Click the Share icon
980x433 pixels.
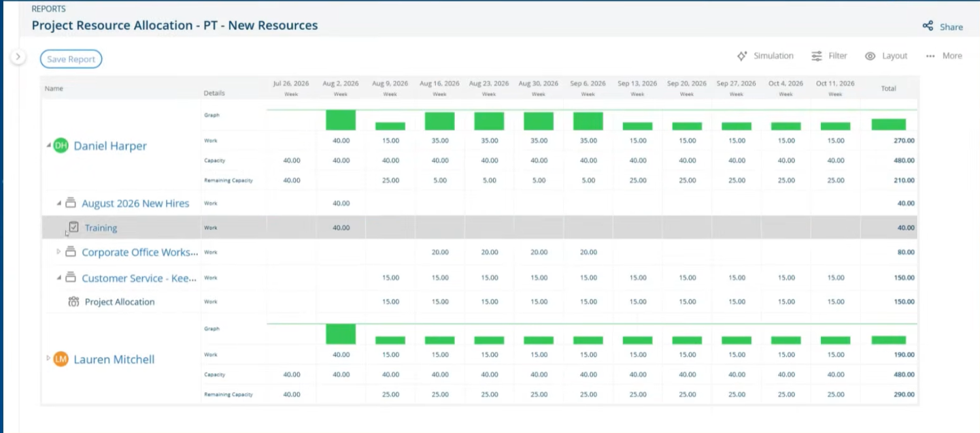tap(928, 27)
